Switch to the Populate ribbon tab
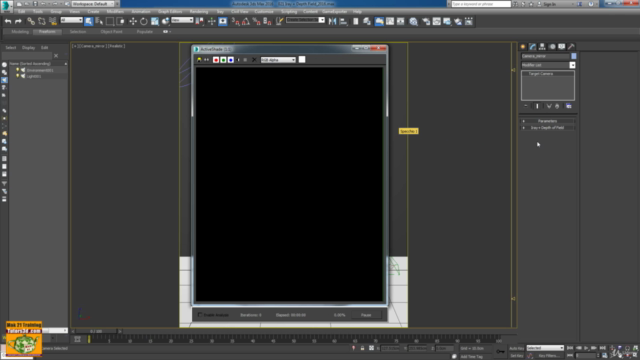This screenshot has height=360, width=640. 144,31
